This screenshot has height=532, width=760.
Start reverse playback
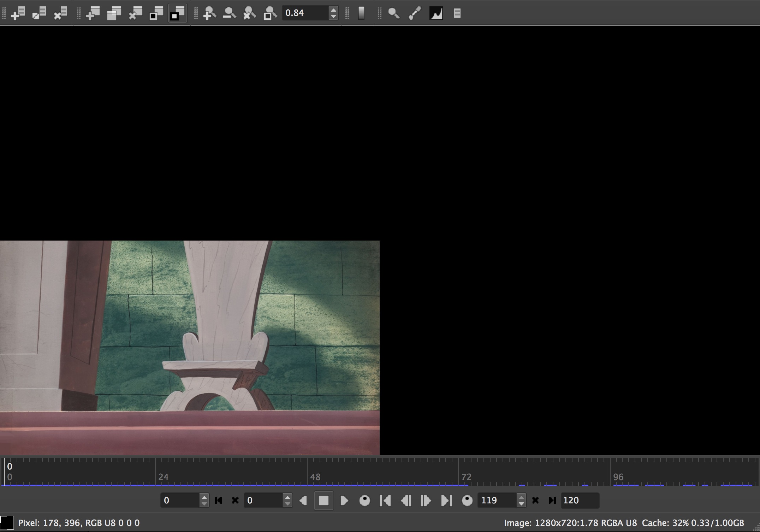[303, 500]
